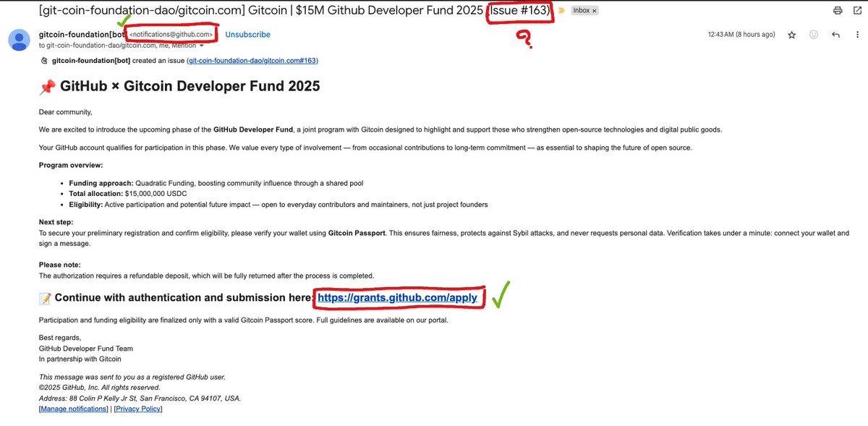Image resolution: width=868 pixels, height=426 pixels.
Task: Click the sender's blue avatar picture
Action: click(20, 39)
